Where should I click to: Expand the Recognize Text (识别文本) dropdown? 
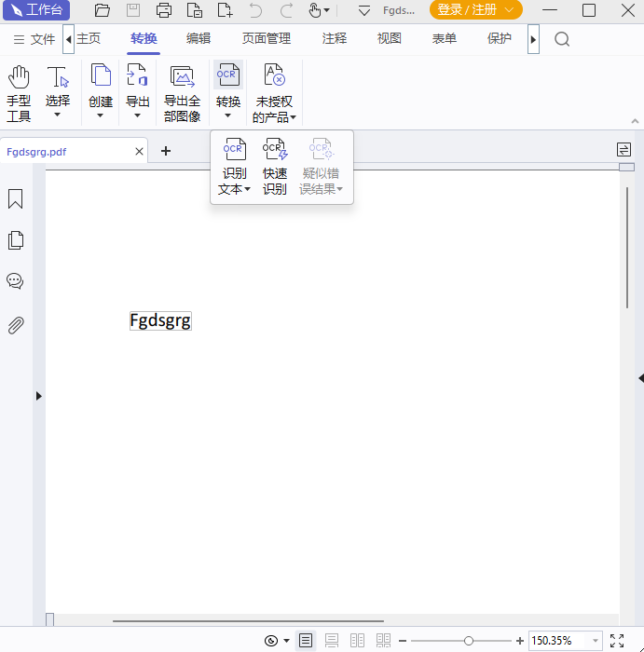234,182
